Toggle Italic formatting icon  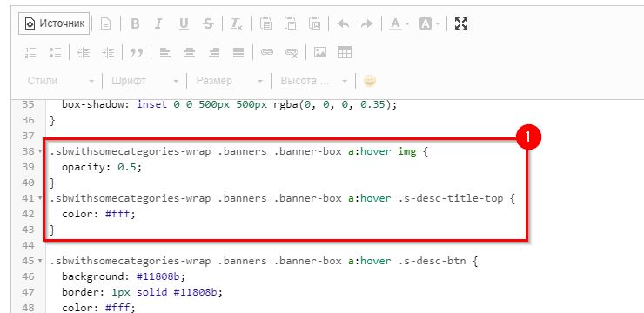click(158, 23)
